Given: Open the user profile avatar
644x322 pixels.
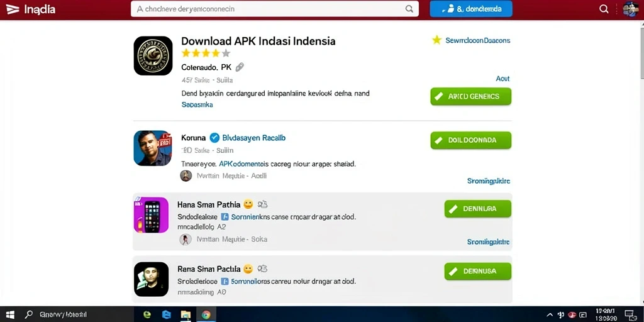Looking at the screenshot, I should [630, 9].
